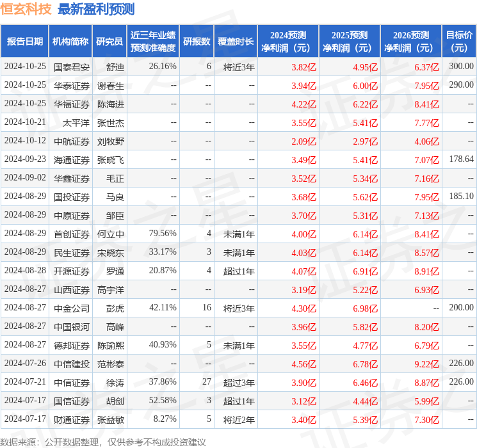
Task: Click the 最新盈利预测 heading
Action: (96, 9)
